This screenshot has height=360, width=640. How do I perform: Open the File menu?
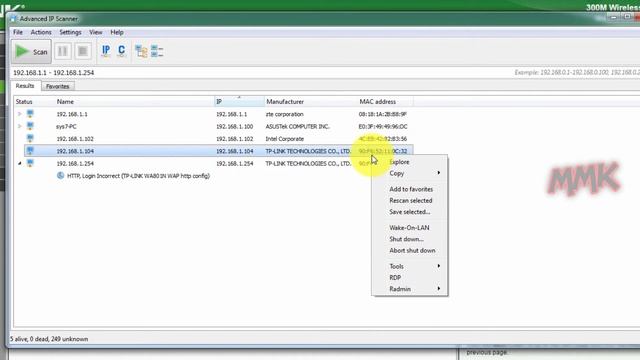(x=18, y=32)
